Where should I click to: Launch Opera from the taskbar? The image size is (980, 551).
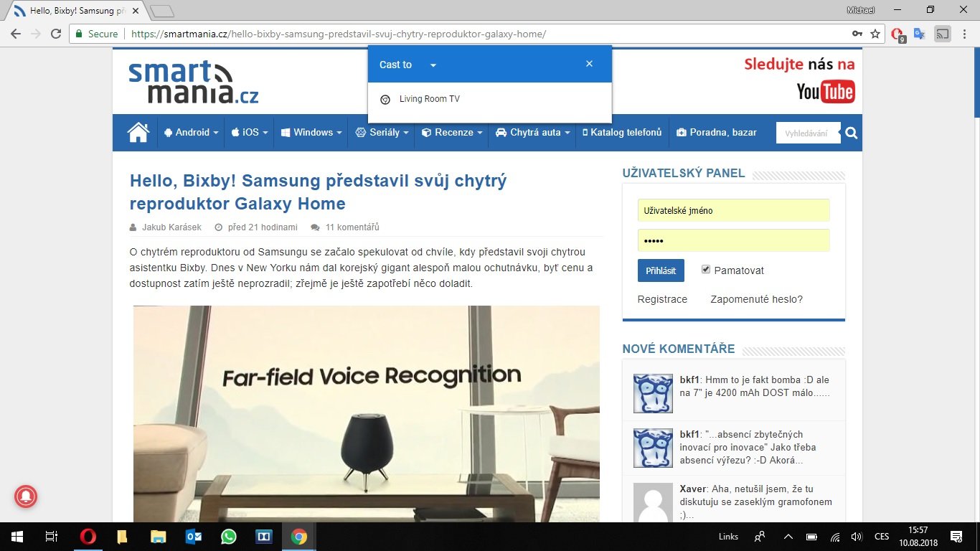coord(88,537)
